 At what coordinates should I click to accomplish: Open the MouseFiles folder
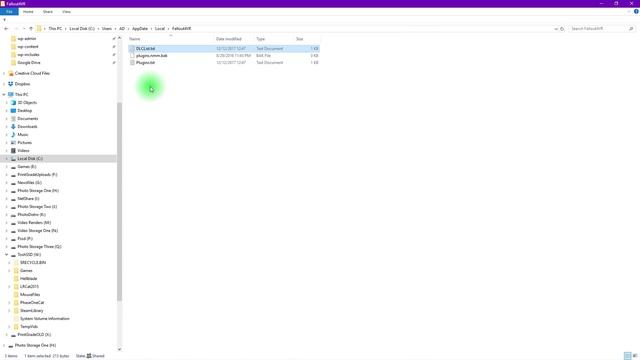pos(30,295)
